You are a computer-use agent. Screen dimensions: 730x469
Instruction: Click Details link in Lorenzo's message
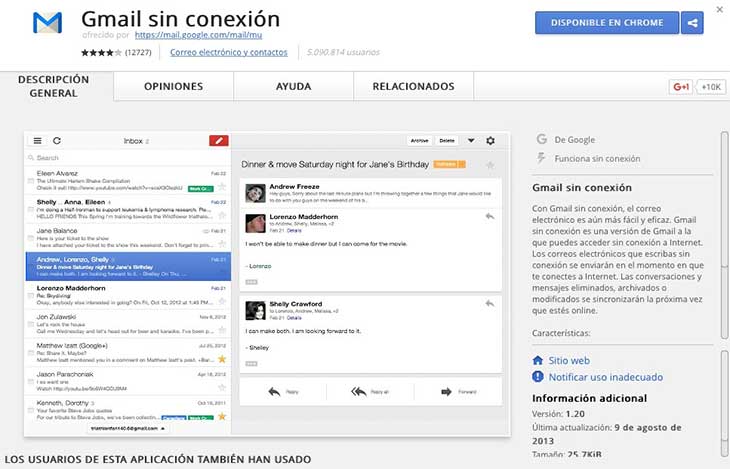294,231
